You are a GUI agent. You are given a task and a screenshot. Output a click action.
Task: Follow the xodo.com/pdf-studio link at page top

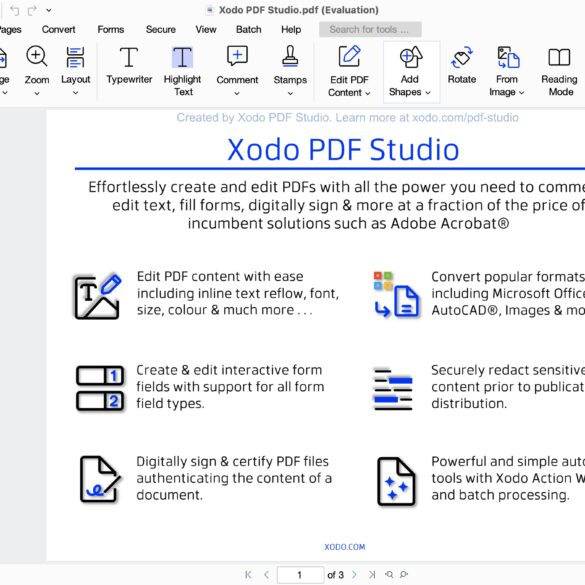(x=465, y=118)
